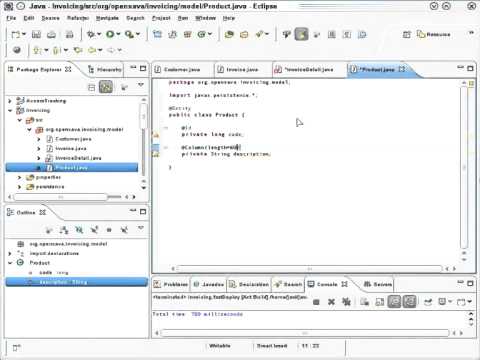Switch to the Resource perspective button

click(x=434, y=34)
